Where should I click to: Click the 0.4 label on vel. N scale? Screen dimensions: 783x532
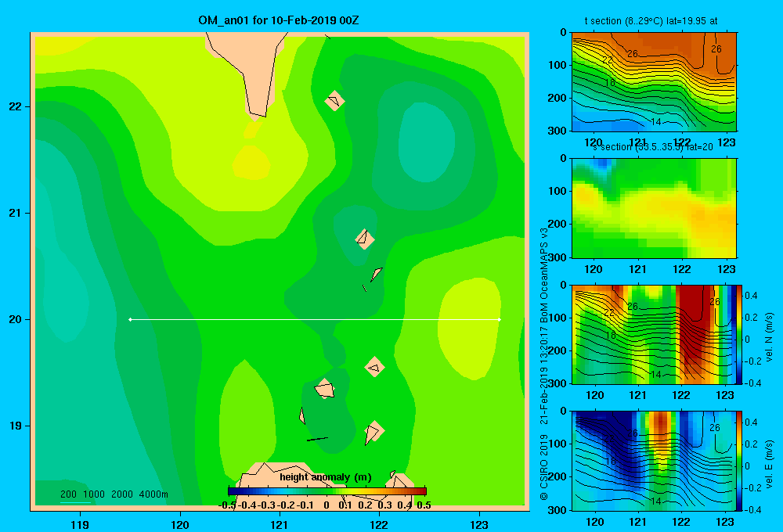click(751, 296)
